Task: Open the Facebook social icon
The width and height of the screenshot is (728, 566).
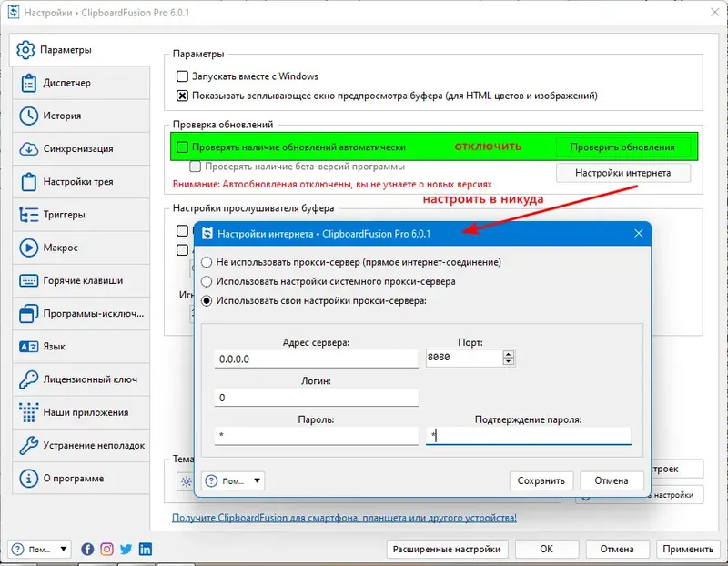Action: pyautogui.click(x=87, y=550)
